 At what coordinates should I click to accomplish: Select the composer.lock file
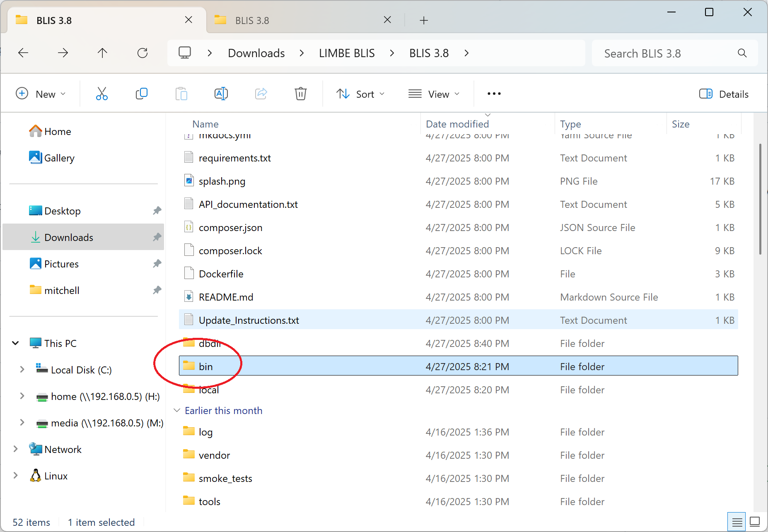point(458,250)
